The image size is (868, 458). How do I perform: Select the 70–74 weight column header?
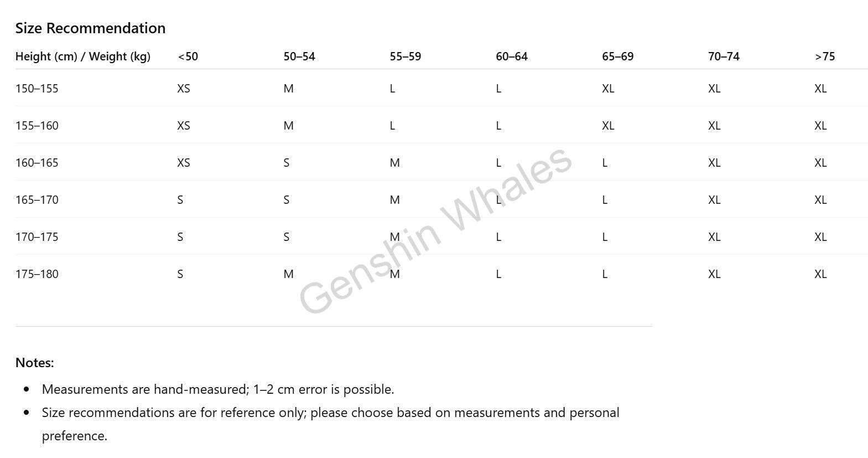(724, 56)
